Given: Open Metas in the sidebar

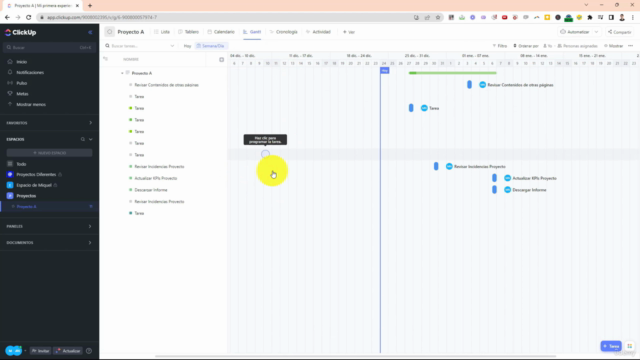Looking at the screenshot, I should 22,93.
